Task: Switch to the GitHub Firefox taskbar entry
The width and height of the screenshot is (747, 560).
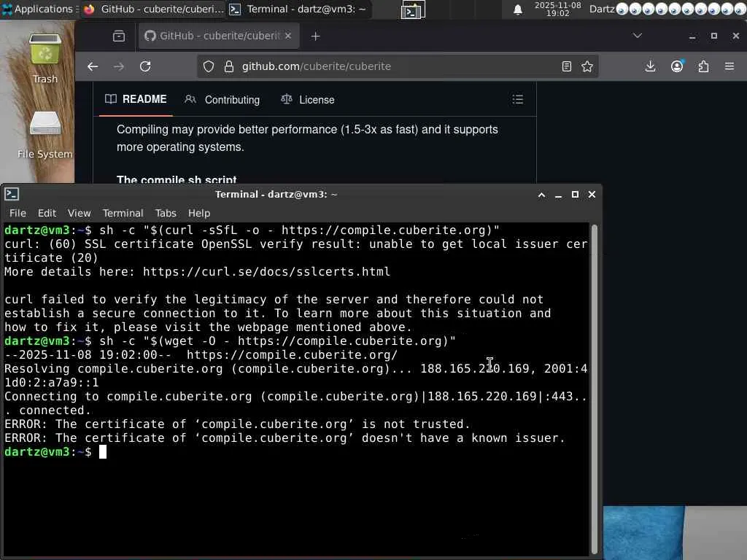Action: (x=152, y=9)
